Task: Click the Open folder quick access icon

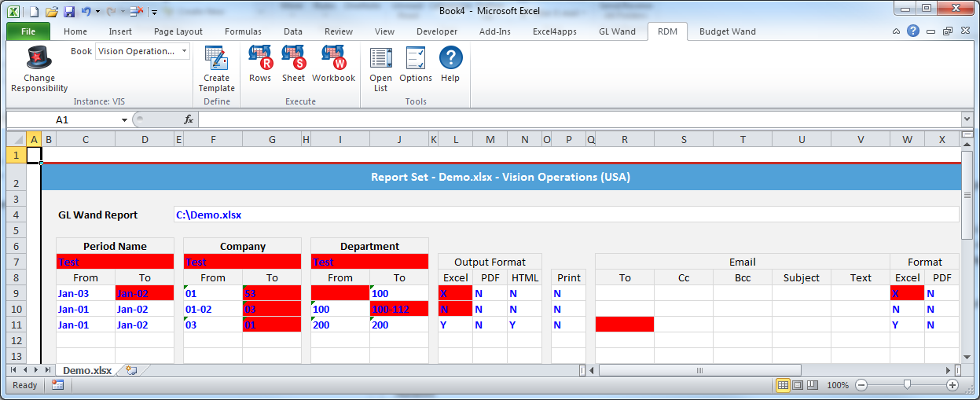Action: (x=52, y=12)
